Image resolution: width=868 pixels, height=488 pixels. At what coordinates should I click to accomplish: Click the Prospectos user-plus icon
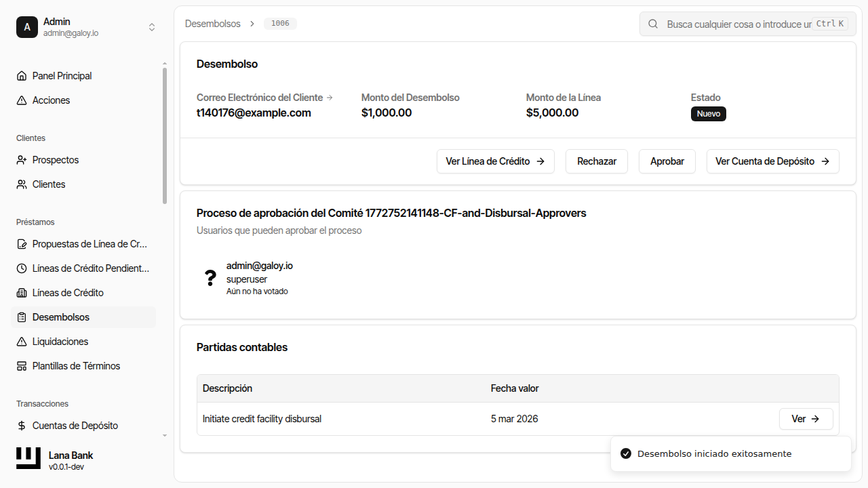pos(22,160)
